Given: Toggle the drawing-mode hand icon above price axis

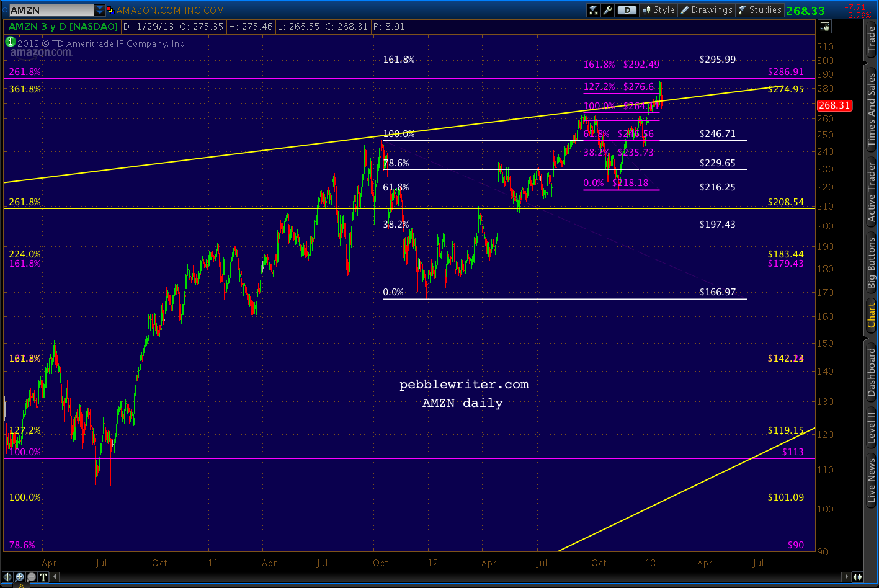Looking at the screenshot, I should [x=824, y=27].
